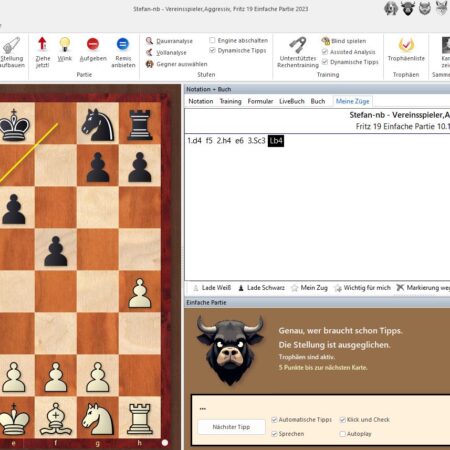Toggle Dynamische Tipps in Stufen group
450x450 pixels.
(212, 50)
